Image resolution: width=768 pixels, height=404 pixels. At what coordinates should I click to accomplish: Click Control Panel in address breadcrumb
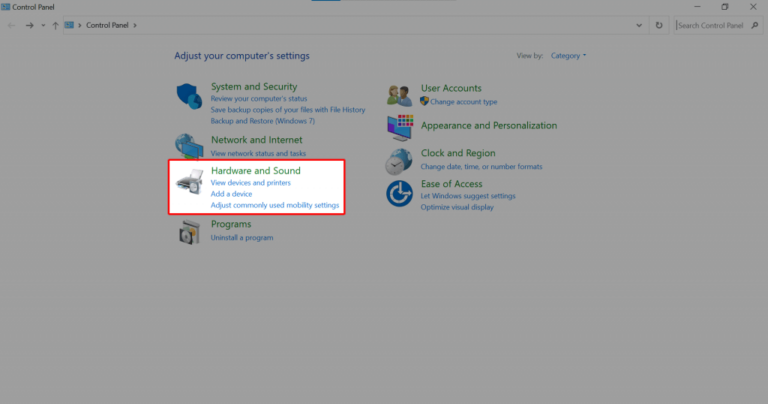111,25
